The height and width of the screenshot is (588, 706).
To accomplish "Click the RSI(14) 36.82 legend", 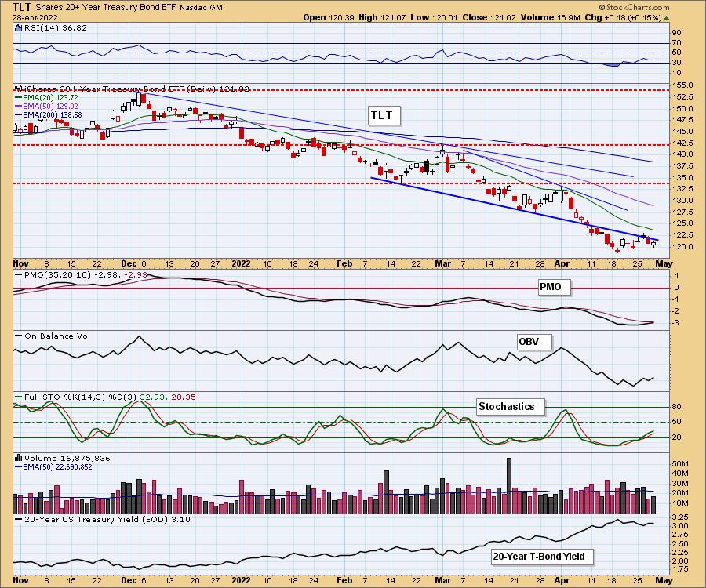I will tap(55, 27).
